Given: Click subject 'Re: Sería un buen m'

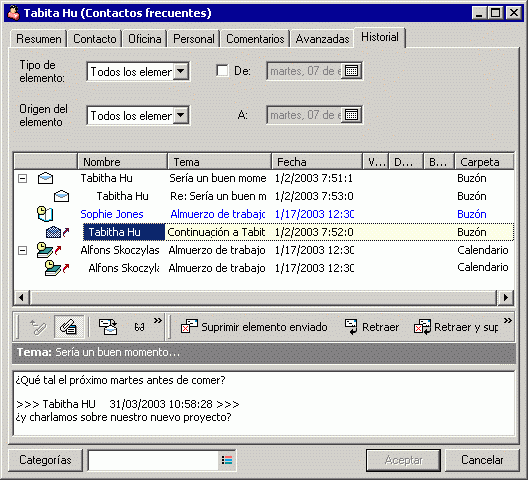Looking at the screenshot, I should (218, 196).
